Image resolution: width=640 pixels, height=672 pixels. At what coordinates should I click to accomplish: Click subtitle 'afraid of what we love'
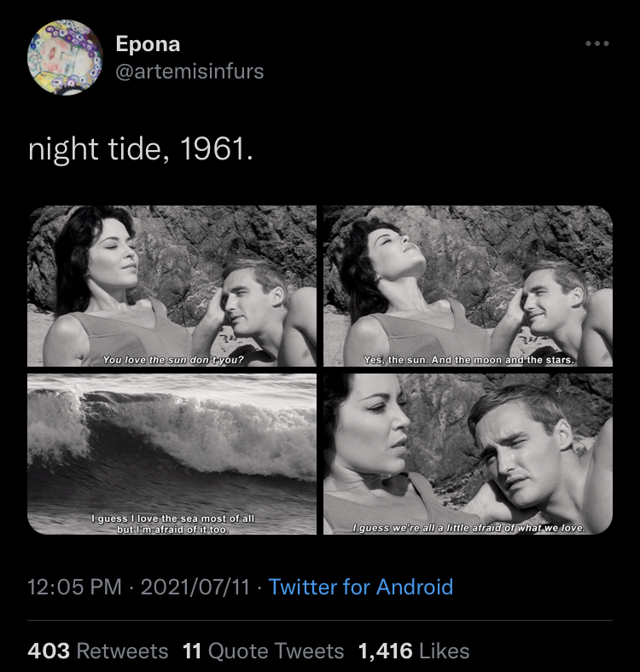pyautogui.click(x=469, y=529)
